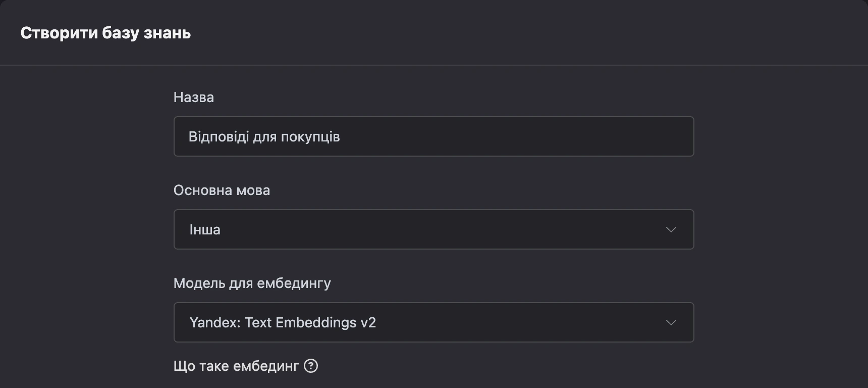Click chevron arrow in Основна мова field

[x=671, y=229]
